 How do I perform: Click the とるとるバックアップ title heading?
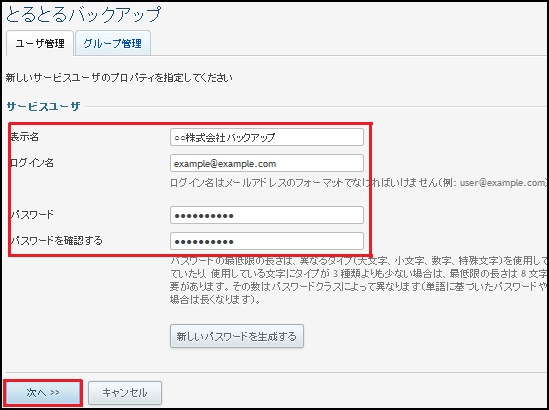point(83,14)
